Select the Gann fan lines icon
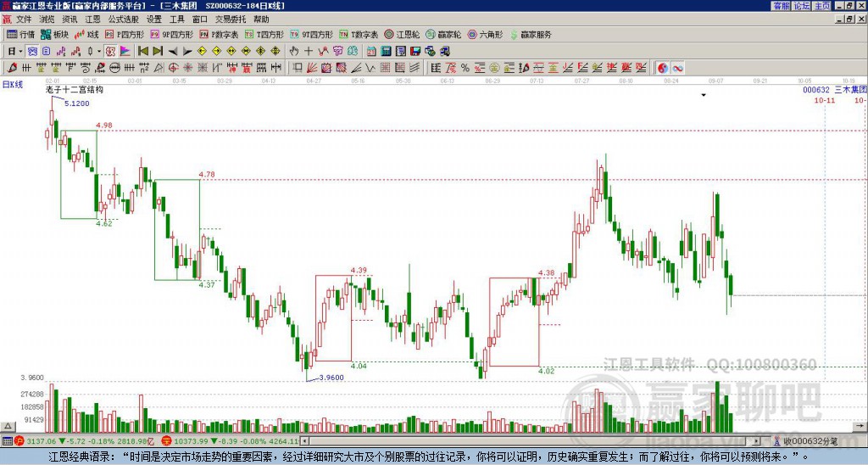 (312, 68)
